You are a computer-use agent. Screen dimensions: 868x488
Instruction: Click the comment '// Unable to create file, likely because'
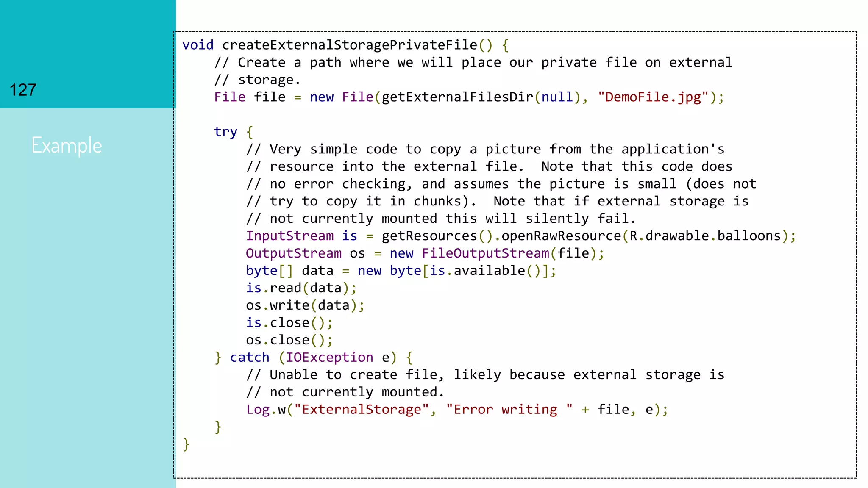coord(485,375)
